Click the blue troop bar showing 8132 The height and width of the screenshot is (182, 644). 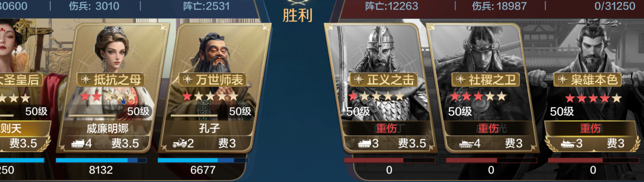pos(101,160)
